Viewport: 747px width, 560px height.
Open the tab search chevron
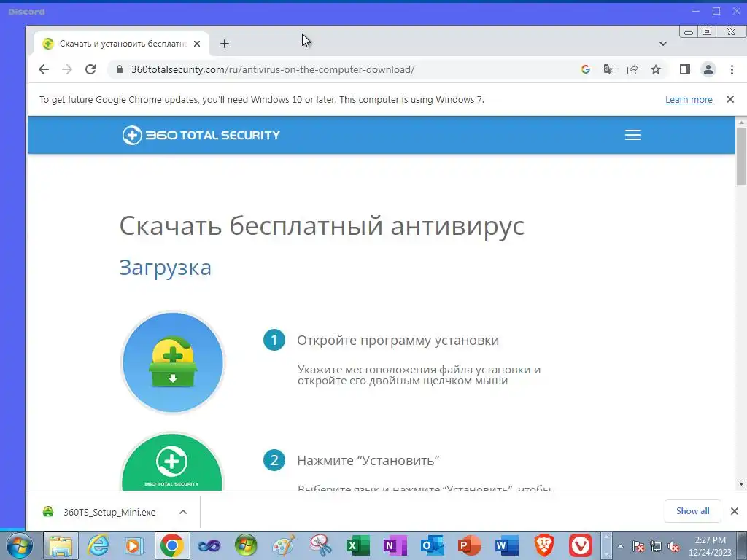(x=662, y=44)
